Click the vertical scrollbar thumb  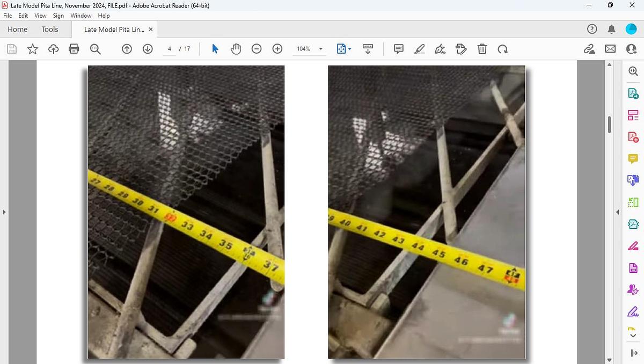(609, 125)
